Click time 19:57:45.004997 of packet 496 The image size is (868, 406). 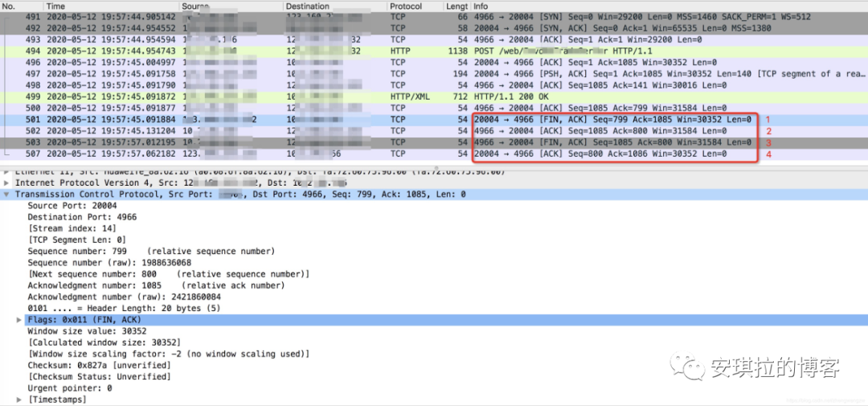(x=111, y=63)
